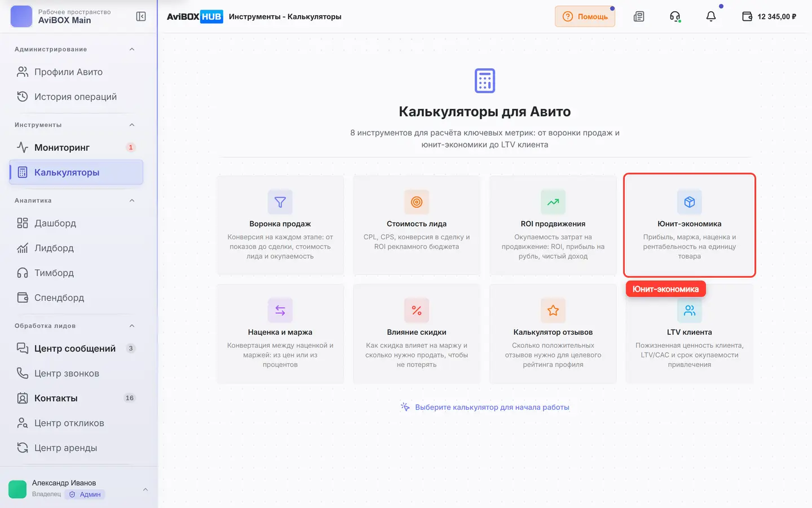Collapse the sidebar panel icon
812x508 pixels.
tap(141, 16)
